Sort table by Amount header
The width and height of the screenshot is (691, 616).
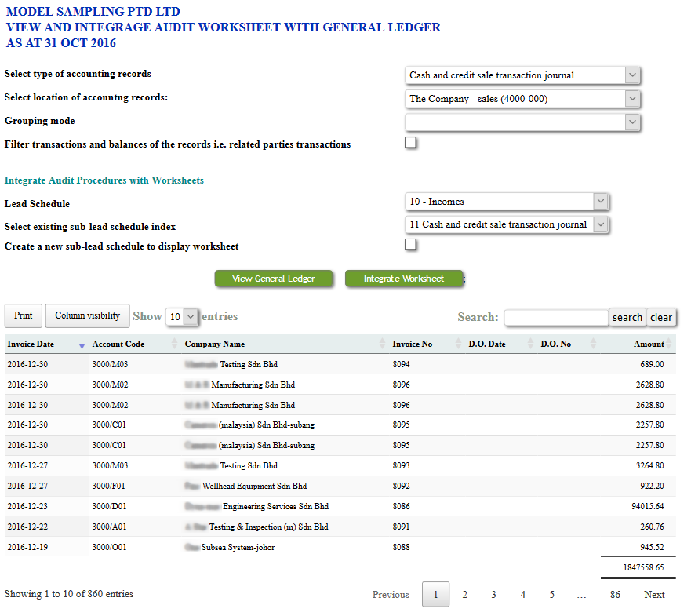[648, 344]
